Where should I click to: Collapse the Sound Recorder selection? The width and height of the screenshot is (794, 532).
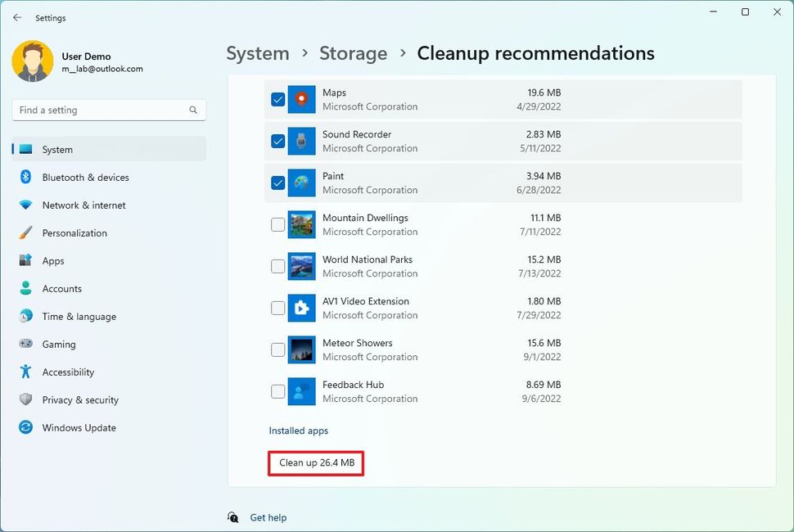point(277,141)
